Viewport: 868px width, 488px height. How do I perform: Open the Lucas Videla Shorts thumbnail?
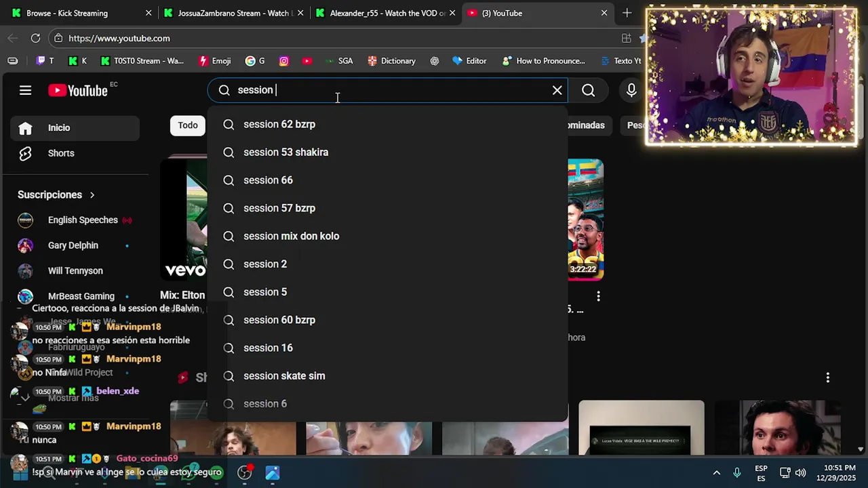click(x=641, y=428)
